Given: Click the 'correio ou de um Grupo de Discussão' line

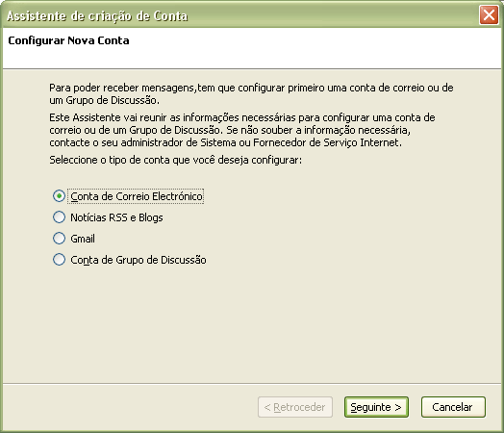Looking at the screenshot, I should pyautogui.click(x=230, y=130).
